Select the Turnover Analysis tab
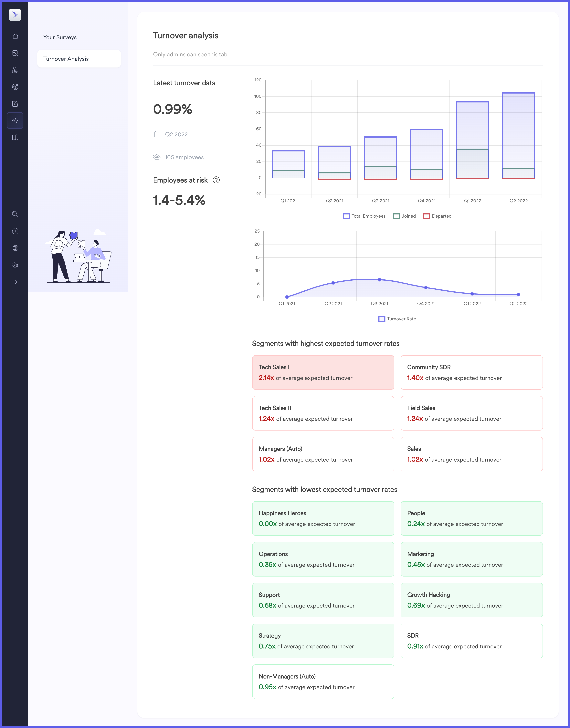Viewport: 570px width, 728px height. 79,59
